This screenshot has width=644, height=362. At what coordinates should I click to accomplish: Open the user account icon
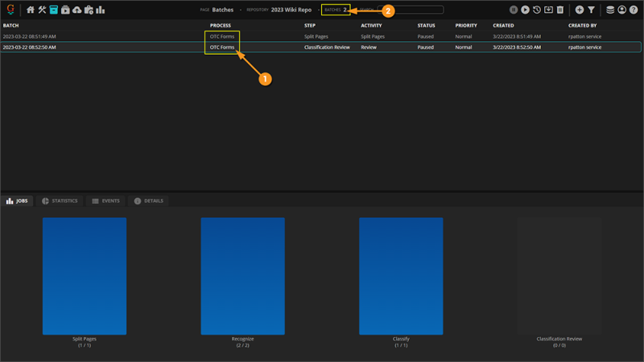point(622,10)
